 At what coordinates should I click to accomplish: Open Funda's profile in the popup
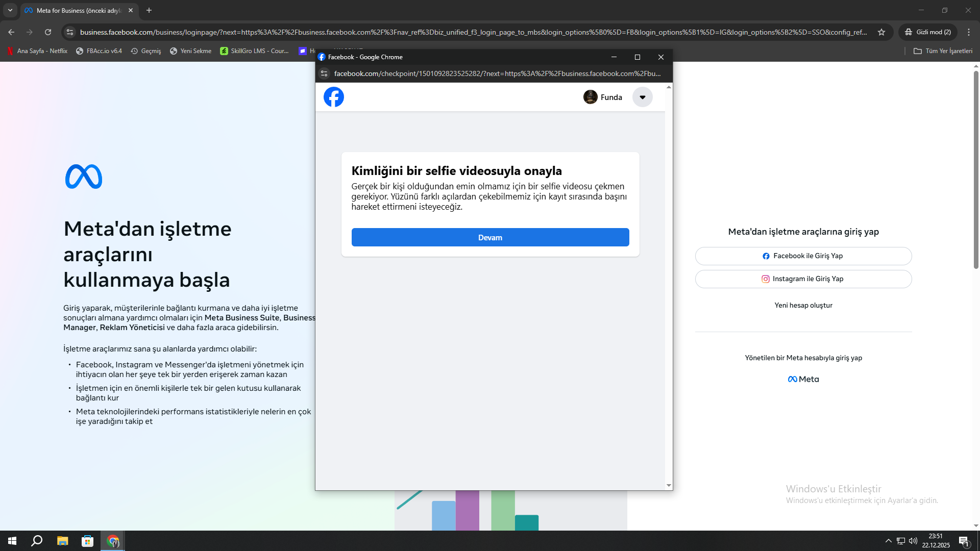pyautogui.click(x=603, y=97)
